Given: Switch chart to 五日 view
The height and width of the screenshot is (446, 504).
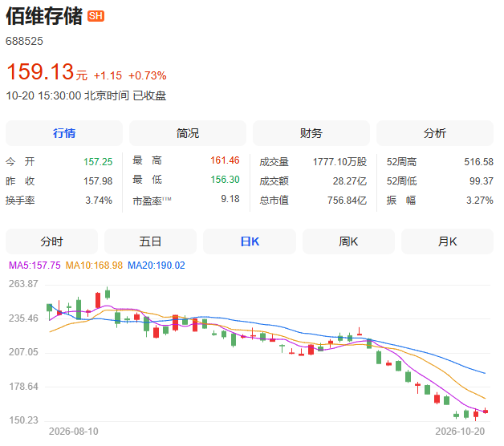Looking at the screenshot, I should coord(150,241).
